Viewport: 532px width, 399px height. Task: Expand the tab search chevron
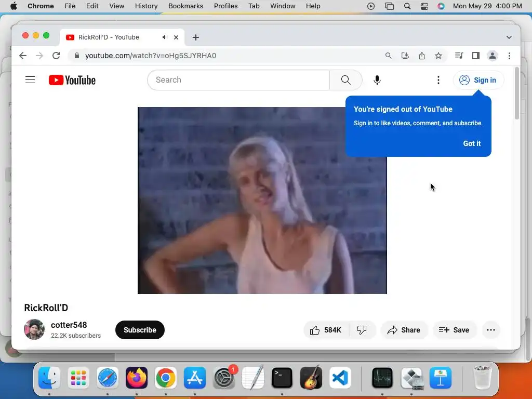pyautogui.click(x=509, y=37)
